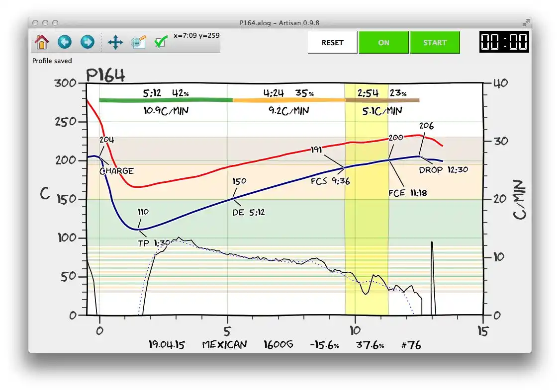This screenshot has height=392, width=560.
Task: Click the CHARGE event label
Action: pos(117,171)
